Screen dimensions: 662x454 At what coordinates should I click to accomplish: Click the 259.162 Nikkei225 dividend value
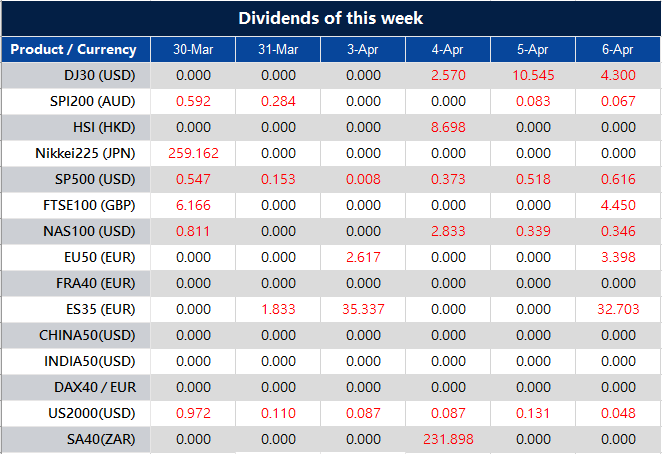coord(192,153)
